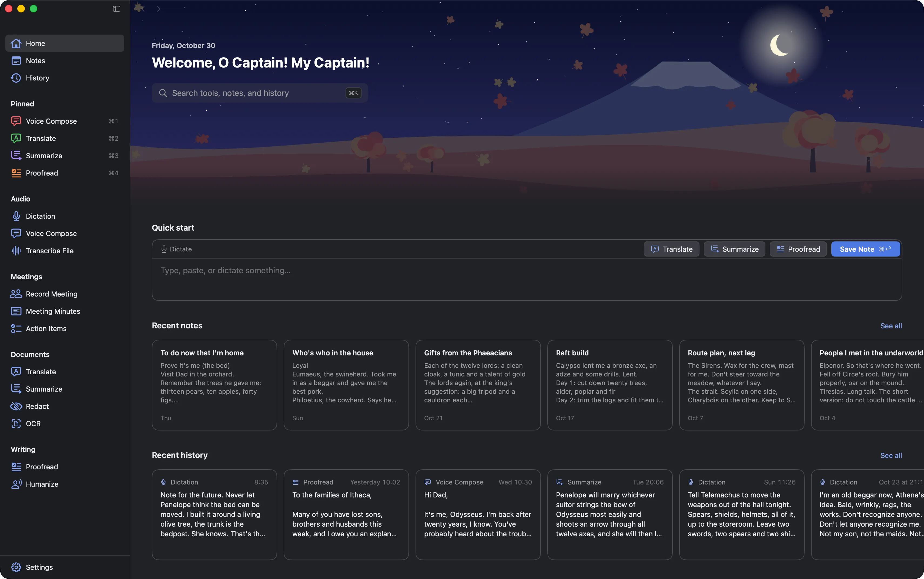This screenshot has width=924, height=579.
Task: Click the search tools and notes field
Action: (260, 93)
